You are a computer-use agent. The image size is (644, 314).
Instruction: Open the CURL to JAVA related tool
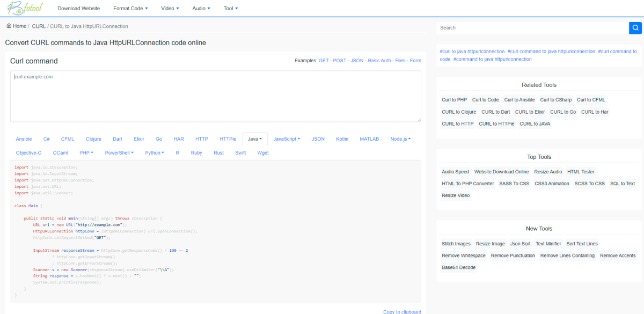click(535, 124)
